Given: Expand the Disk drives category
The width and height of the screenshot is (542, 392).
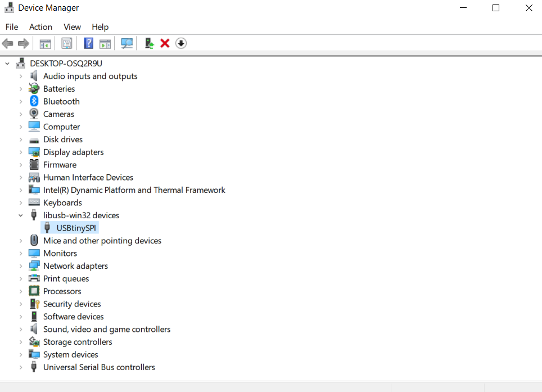Looking at the screenshot, I should [21, 139].
